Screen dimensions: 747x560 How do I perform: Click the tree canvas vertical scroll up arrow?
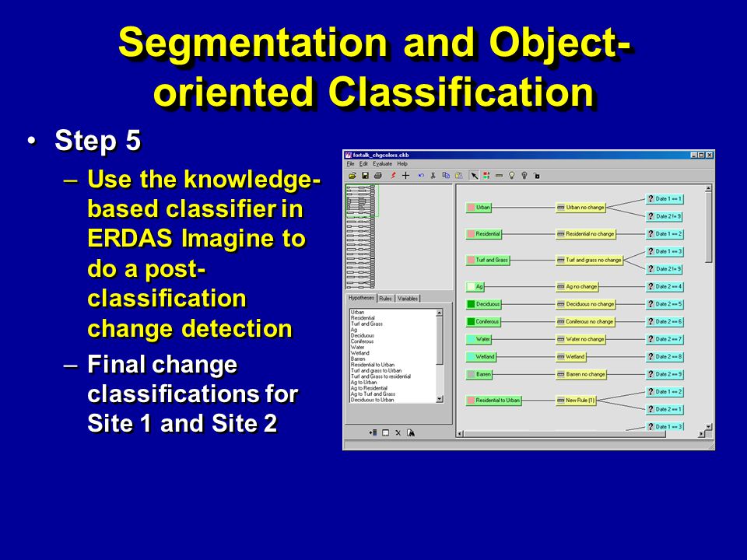coord(708,188)
